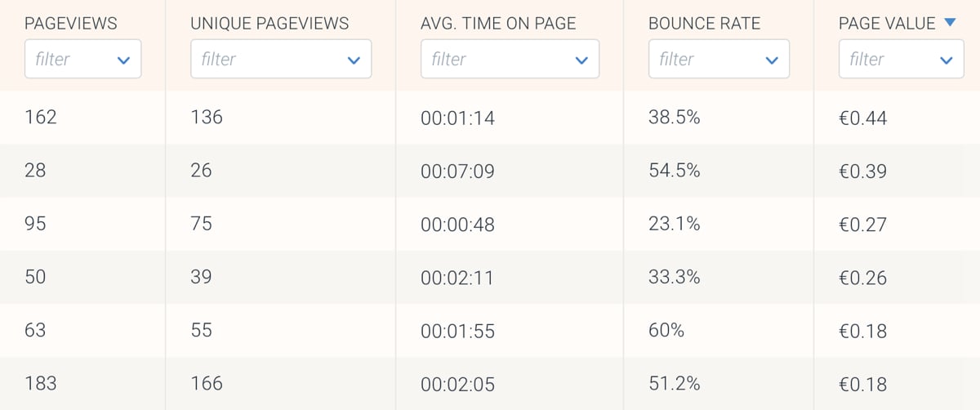The width and height of the screenshot is (980, 410).
Task: Focus the Page Value filter text field
Action: tap(902, 60)
